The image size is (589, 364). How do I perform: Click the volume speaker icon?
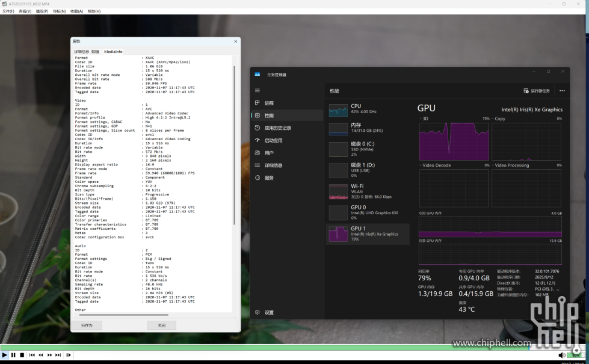[x=561, y=355]
